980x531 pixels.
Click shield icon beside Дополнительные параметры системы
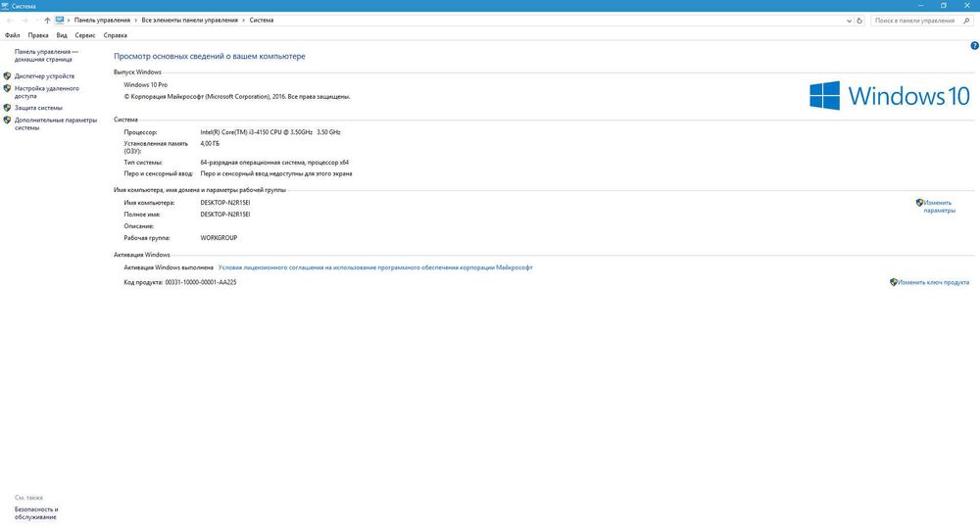7,120
